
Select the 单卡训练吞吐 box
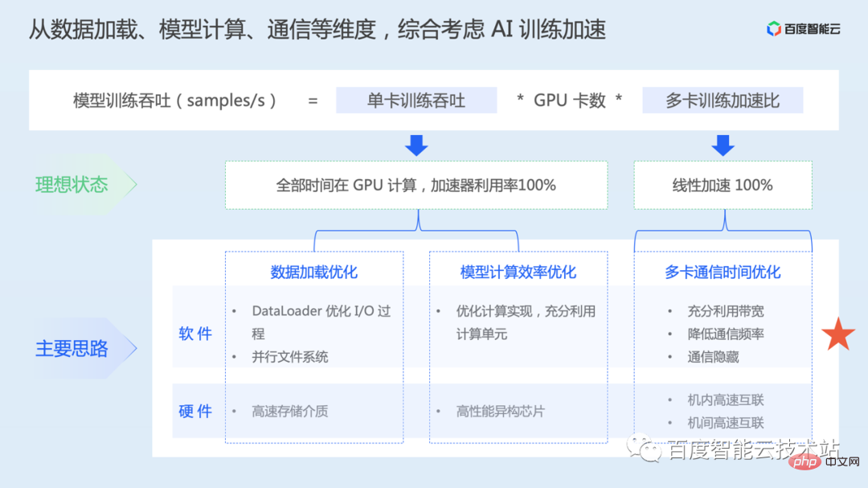click(x=416, y=100)
